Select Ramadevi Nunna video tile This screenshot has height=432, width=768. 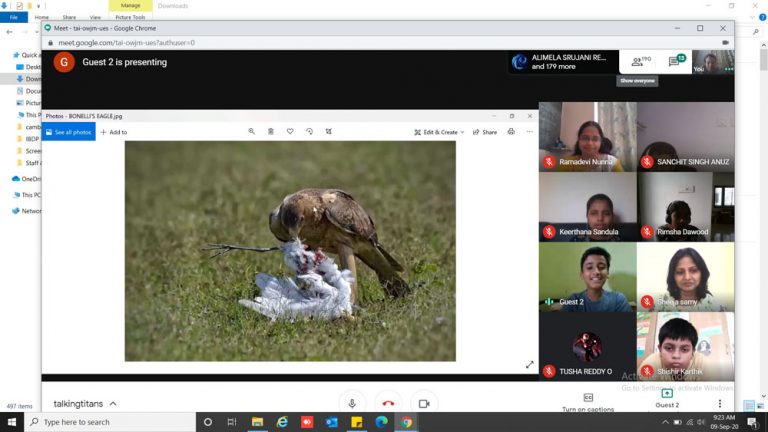pyautogui.click(x=588, y=137)
